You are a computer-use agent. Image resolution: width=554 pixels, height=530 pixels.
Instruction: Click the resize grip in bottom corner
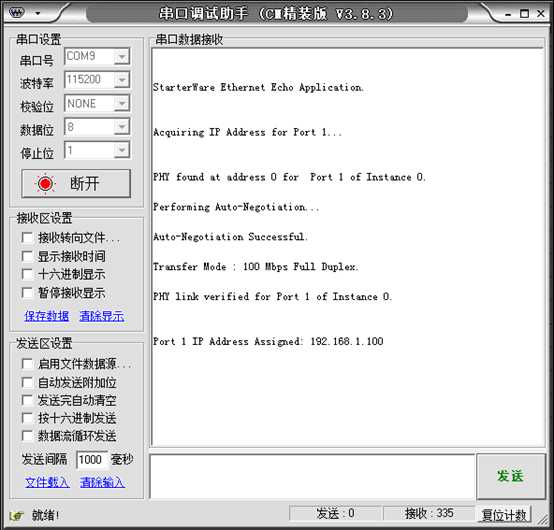pyautogui.click(x=542, y=519)
